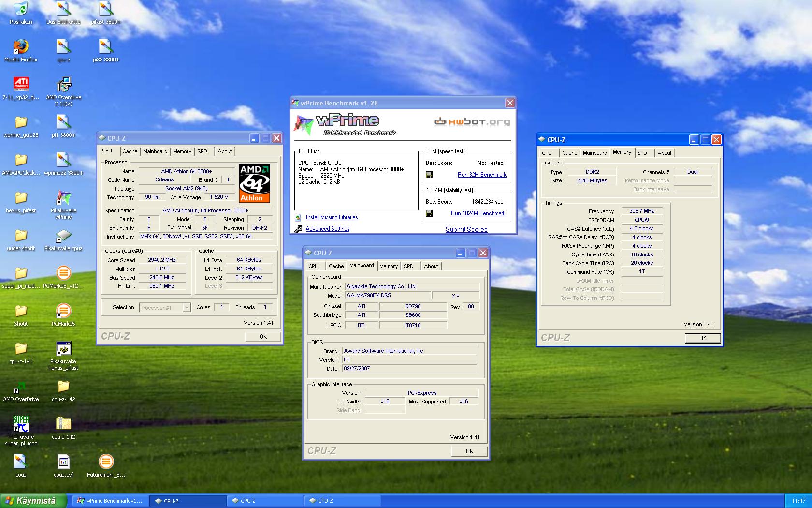Launch Pikakuvake wPrime shortcut

[x=63, y=197]
